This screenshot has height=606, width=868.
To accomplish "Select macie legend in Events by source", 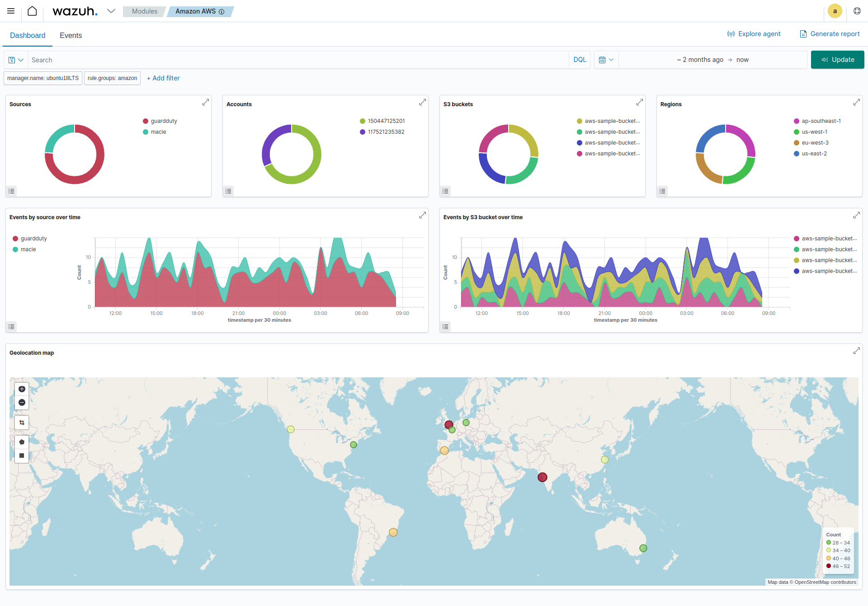I will click(24, 249).
